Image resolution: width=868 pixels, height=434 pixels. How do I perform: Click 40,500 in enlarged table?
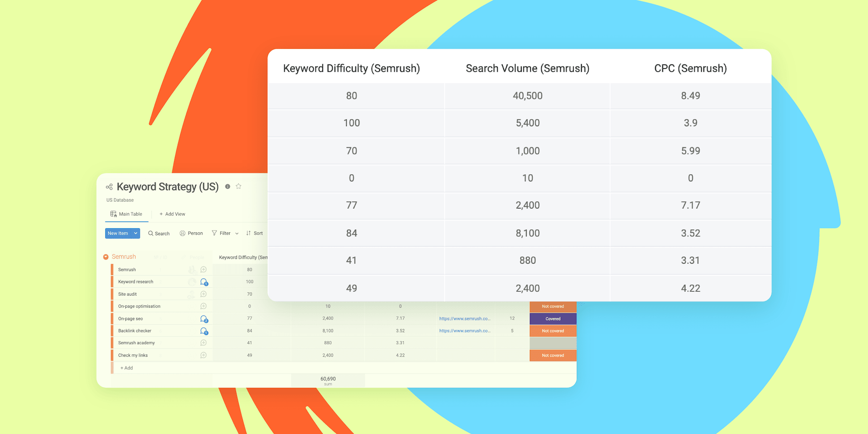[528, 96]
